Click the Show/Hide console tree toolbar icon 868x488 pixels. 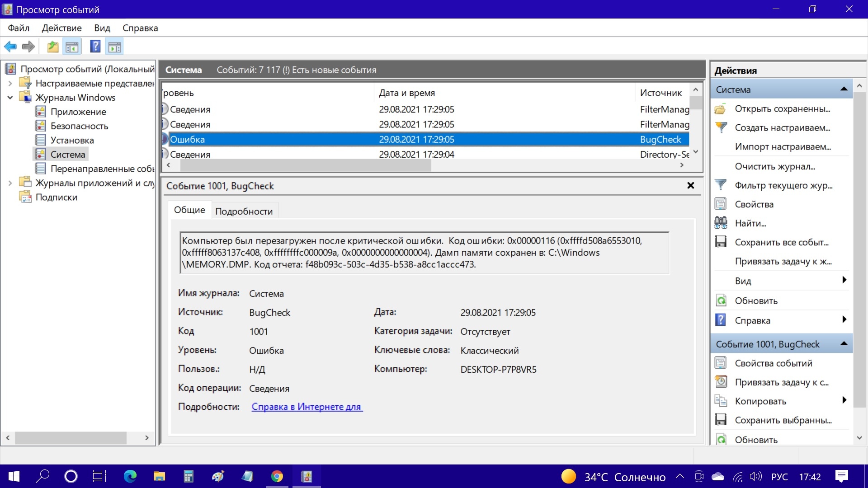click(x=72, y=47)
